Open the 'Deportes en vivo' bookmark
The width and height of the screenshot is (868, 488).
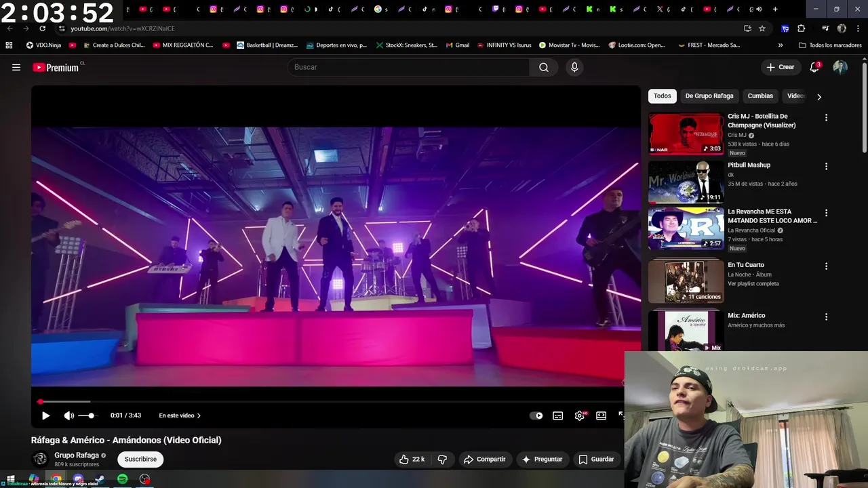pos(336,45)
